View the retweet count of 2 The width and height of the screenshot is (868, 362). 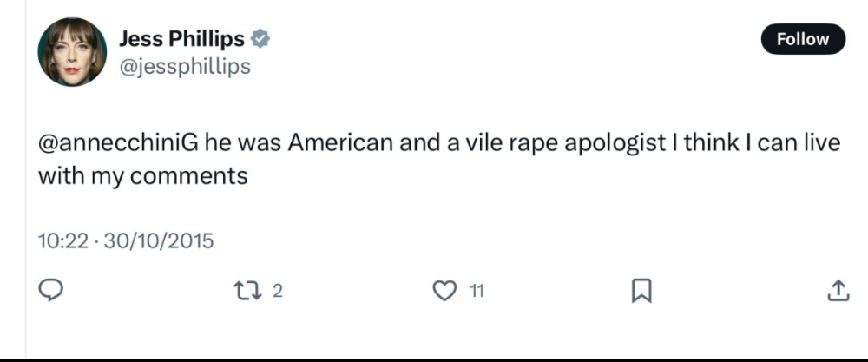click(278, 292)
